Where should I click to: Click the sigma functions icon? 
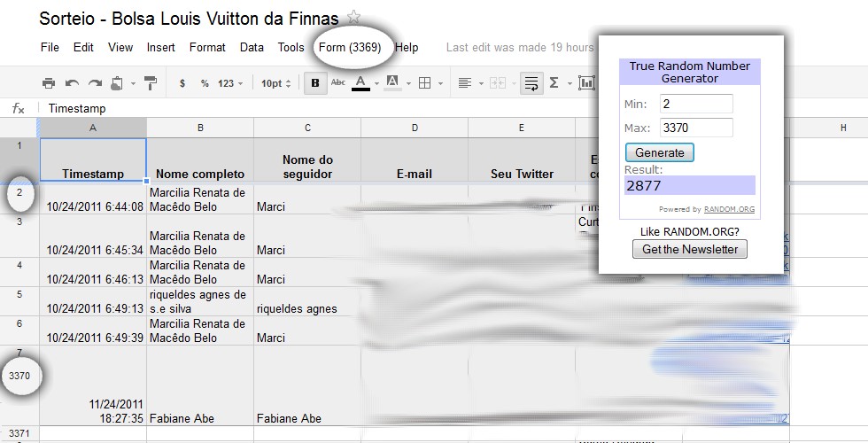[554, 82]
